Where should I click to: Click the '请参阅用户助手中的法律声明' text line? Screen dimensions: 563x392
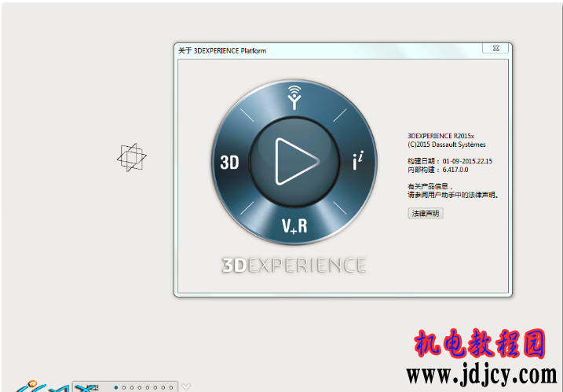point(453,195)
